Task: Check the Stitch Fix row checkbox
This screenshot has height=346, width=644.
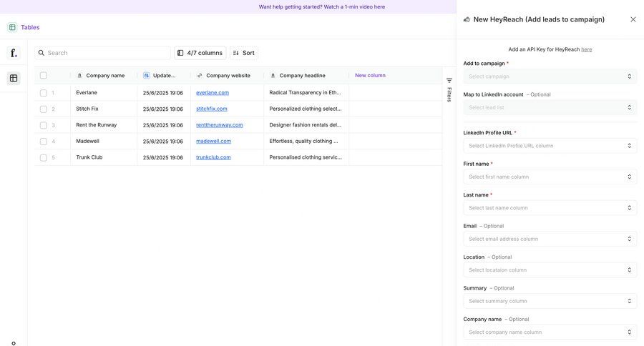Action: 44,109
